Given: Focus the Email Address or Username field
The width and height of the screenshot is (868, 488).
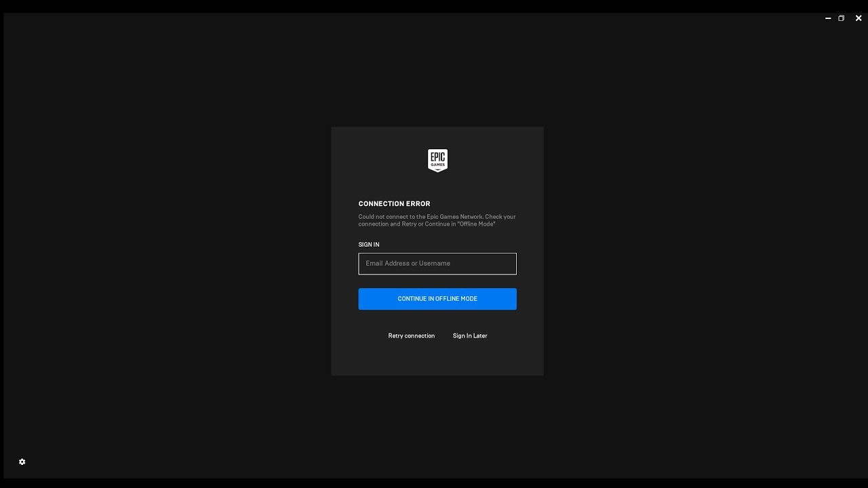Looking at the screenshot, I should point(437,264).
